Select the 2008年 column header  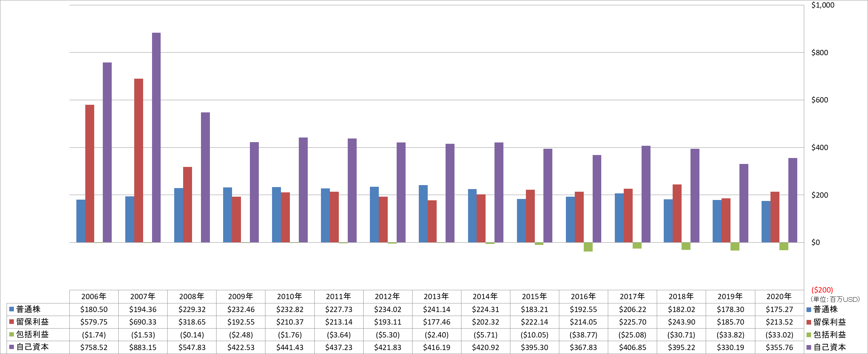[192, 296]
